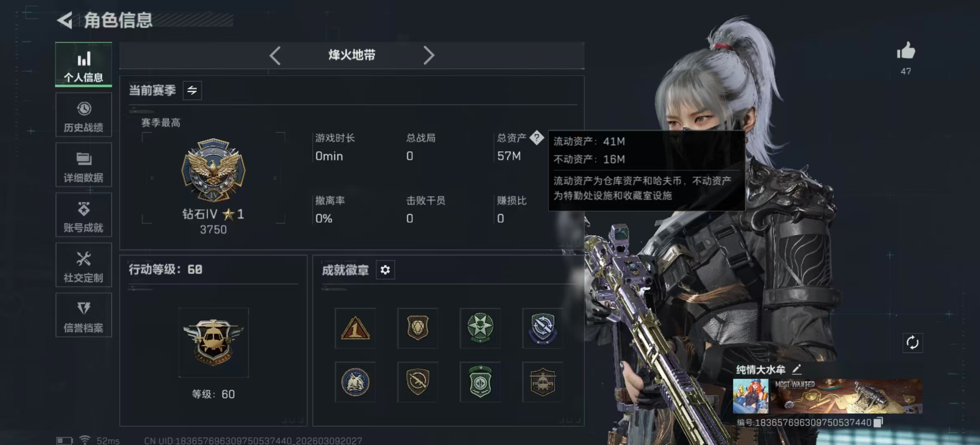
Task: Open the 个人信息 tab
Action: 83,65
